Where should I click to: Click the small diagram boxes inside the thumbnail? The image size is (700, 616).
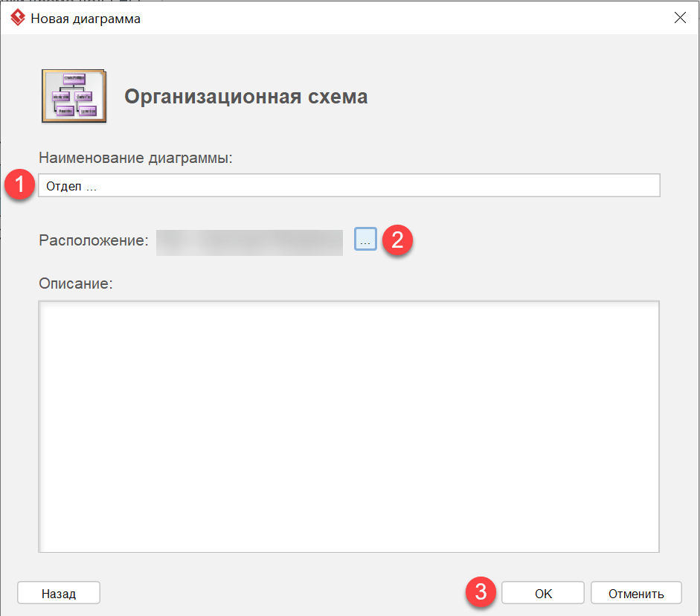(74, 97)
